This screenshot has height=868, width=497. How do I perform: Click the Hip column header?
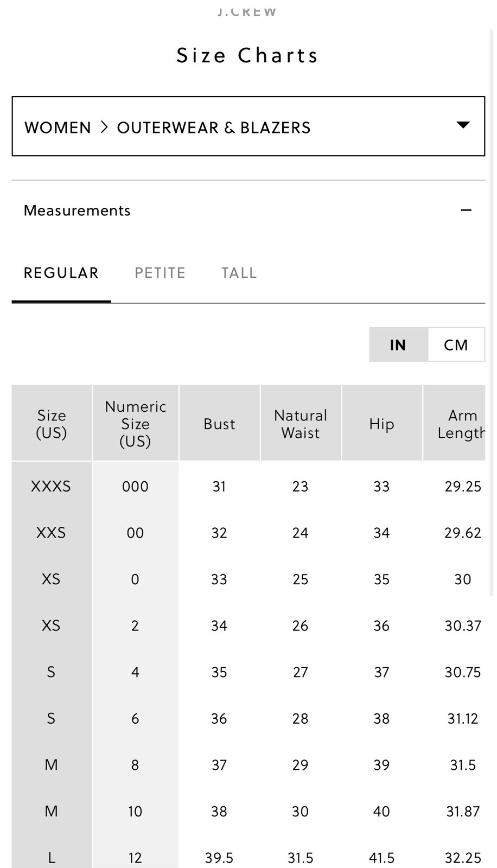382,424
